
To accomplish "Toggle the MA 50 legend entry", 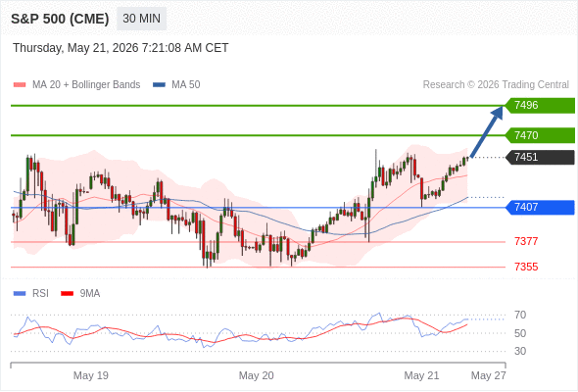I will coord(176,85).
